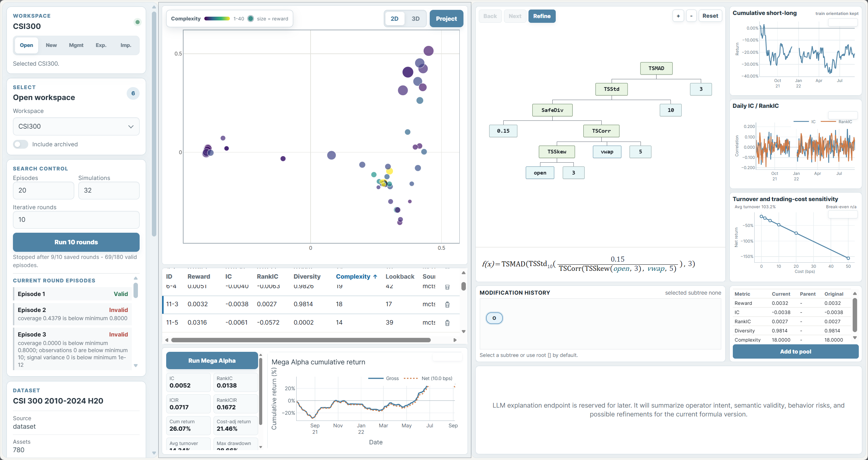Image resolution: width=868 pixels, height=460 pixels.
Task: Click the Project button
Action: click(446, 19)
